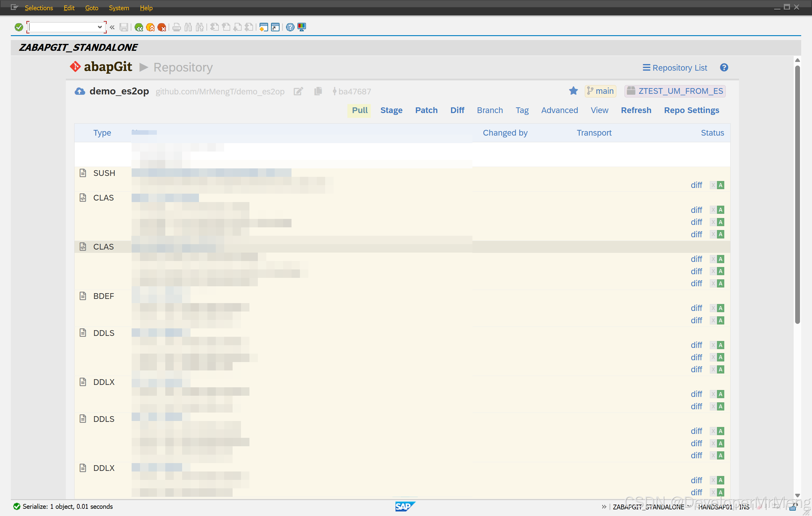Toggle the favorite star for demo_es2op

573,91
